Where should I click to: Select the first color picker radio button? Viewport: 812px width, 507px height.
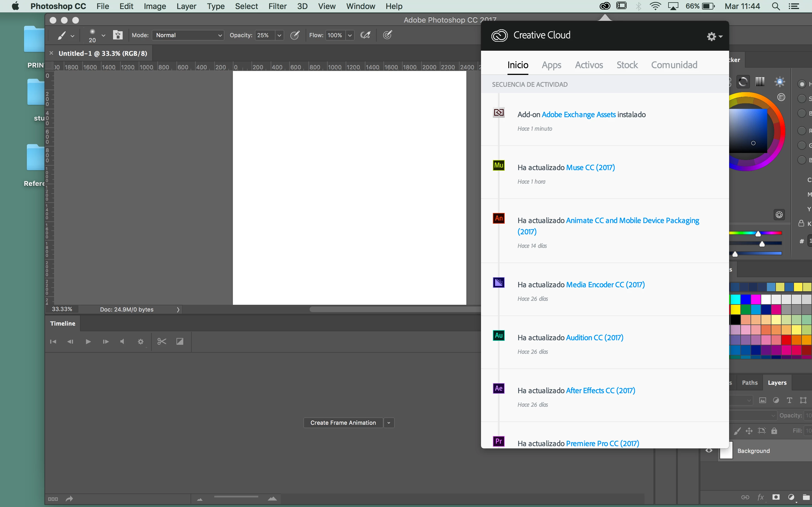coord(802,84)
